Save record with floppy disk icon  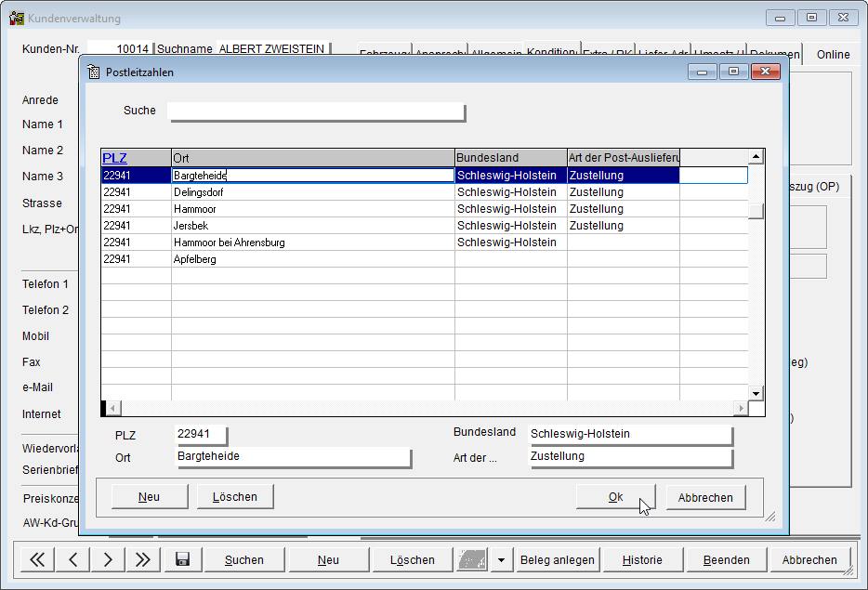click(x=182, y=559)
